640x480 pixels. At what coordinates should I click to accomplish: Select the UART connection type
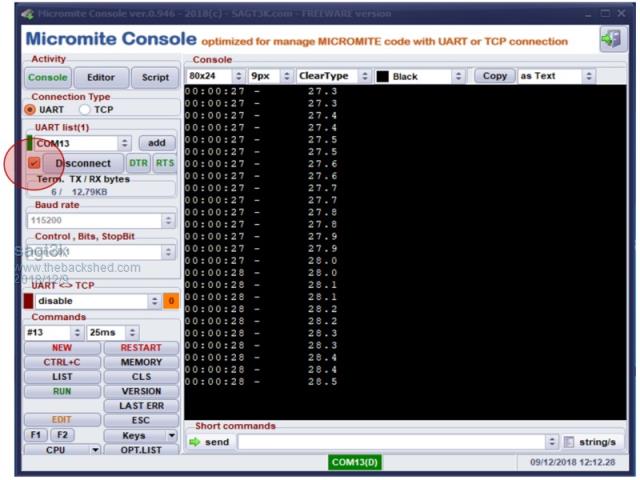[x=30, y=109]
